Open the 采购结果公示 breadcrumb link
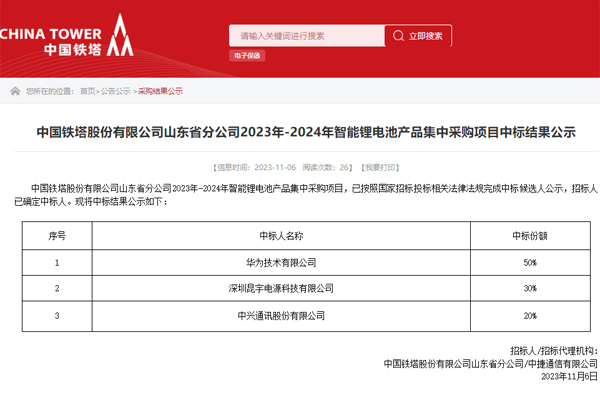This screenshot has width=600, height=400. [x=160, y=90]
